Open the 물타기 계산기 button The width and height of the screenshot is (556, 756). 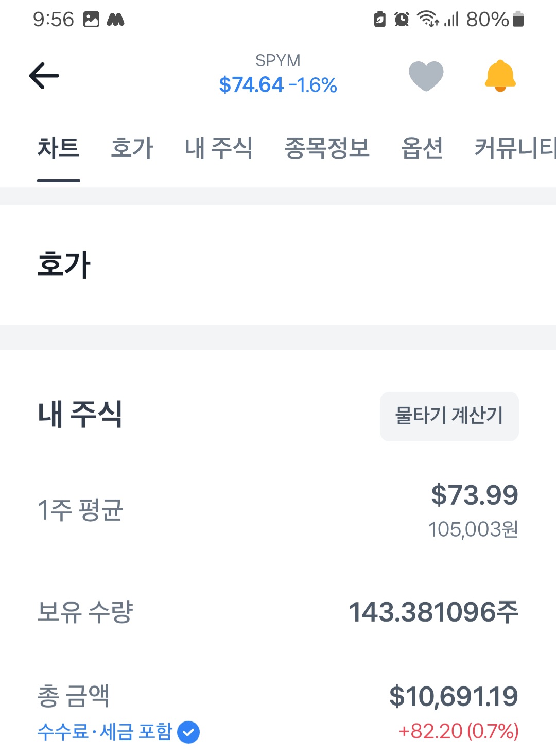click(449, 416)
